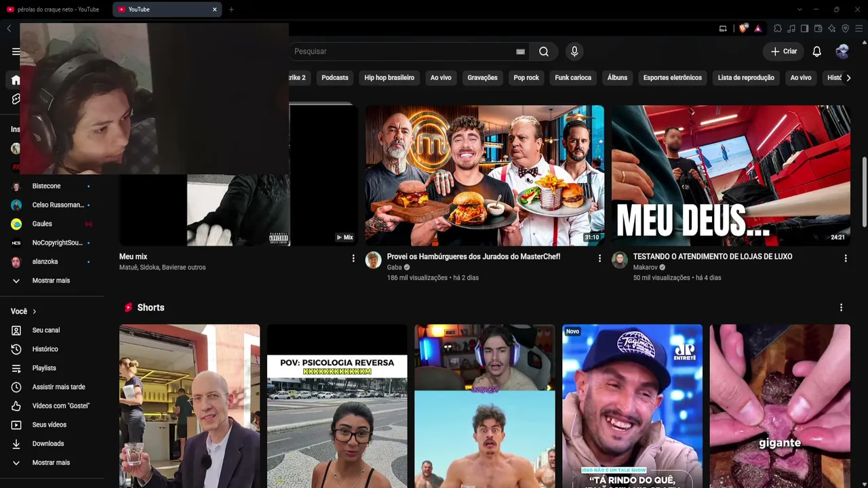This screenshot has height=488, width=868.
Task: Open Gaba channel avatar
Action: (374, 260)
